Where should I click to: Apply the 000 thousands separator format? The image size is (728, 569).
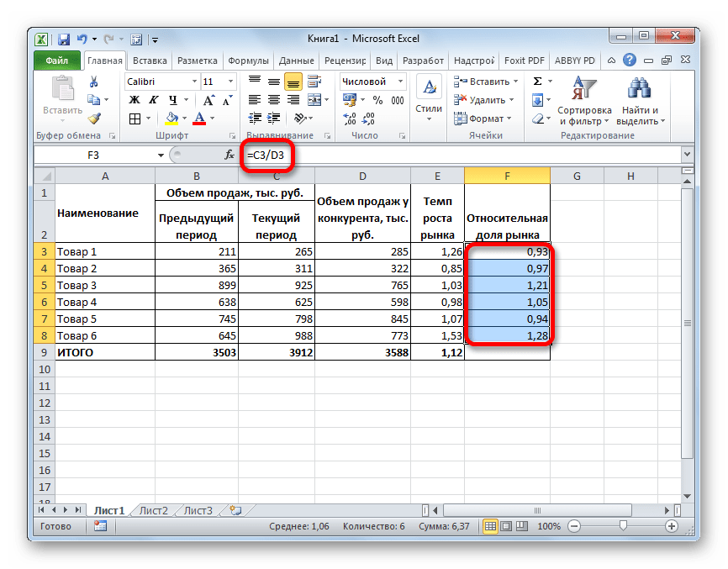pos(398,100)
